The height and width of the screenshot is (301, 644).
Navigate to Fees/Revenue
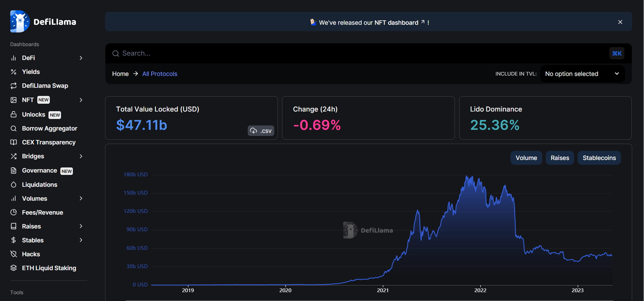tap(42, 213)
